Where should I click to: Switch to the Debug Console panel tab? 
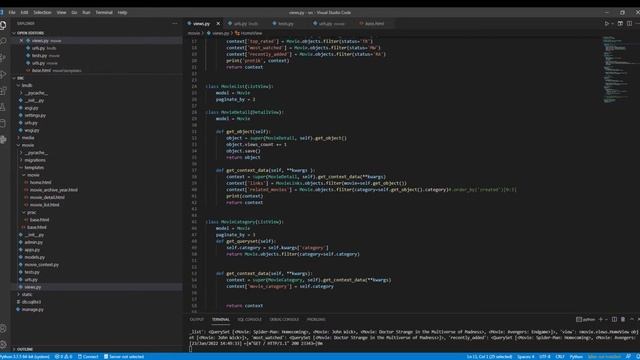[284, 320]
